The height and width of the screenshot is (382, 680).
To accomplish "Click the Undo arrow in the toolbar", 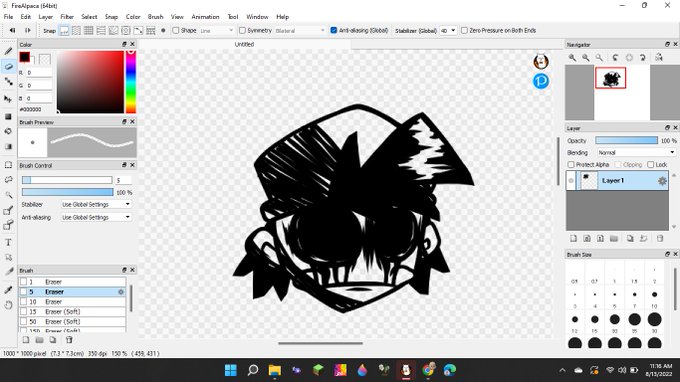I will pyautogui.click(x=13, y=30).
